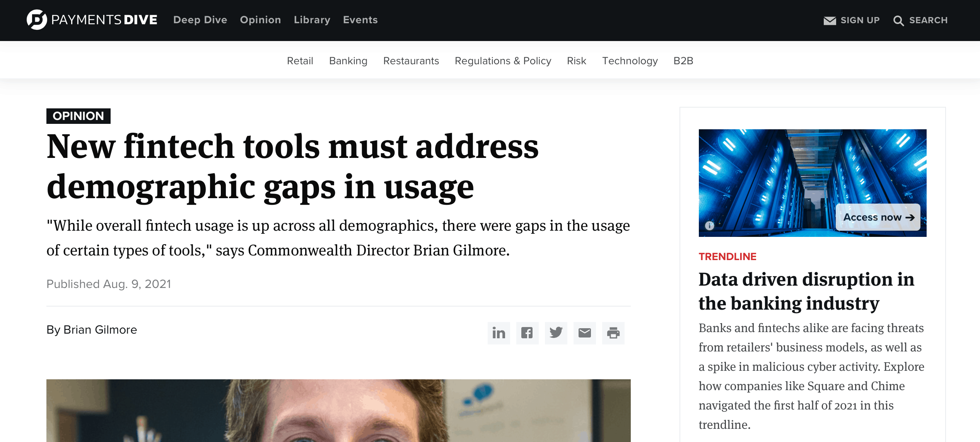Click the By Brian Gilmore byline

(92, 330)
